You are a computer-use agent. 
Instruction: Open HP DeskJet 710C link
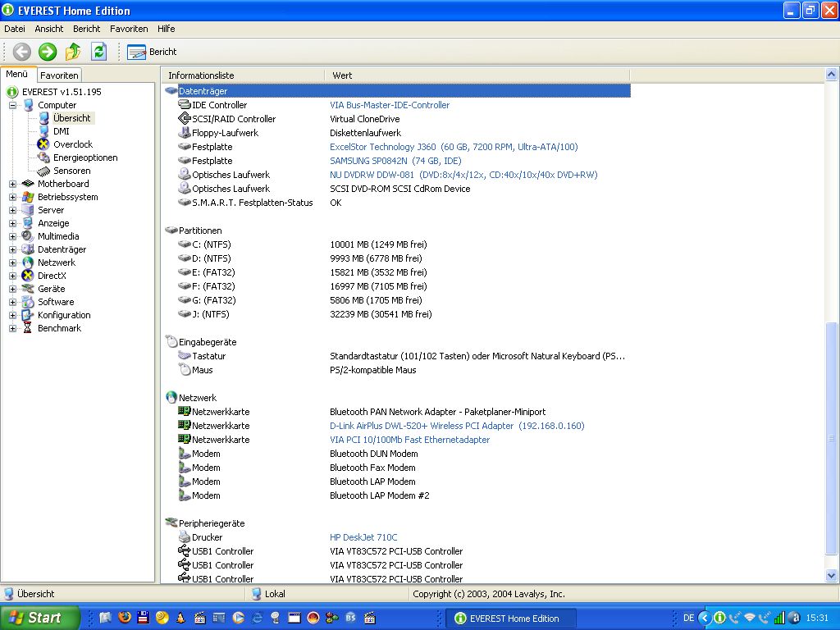tap(363, 536)
